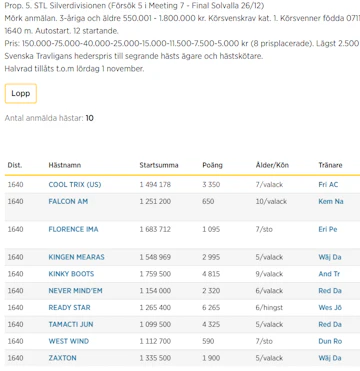Click the Pris: 150.000-75.000 prize money line
Screen dimensions: 360x371
click(x=182, y=44)
